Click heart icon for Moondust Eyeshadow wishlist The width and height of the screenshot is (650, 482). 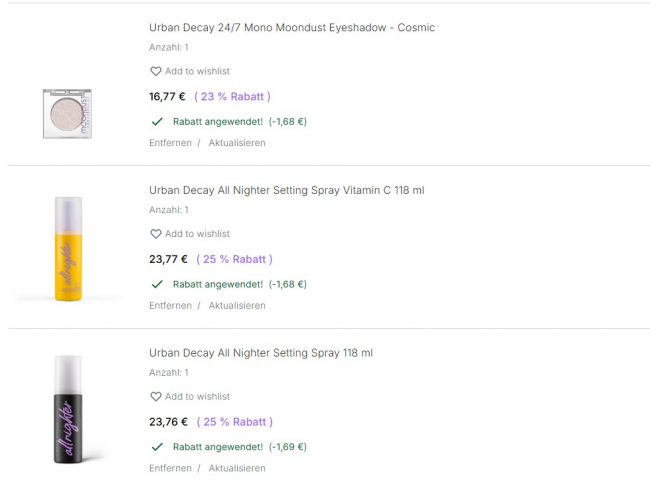[155, 72]
